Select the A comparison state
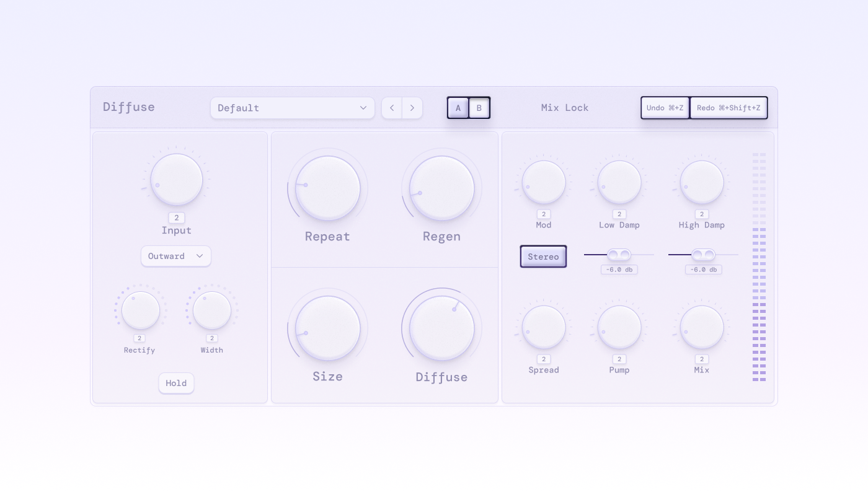Viewport: 868px width, 492px height. pyautogui.click(x=458, y=108)
